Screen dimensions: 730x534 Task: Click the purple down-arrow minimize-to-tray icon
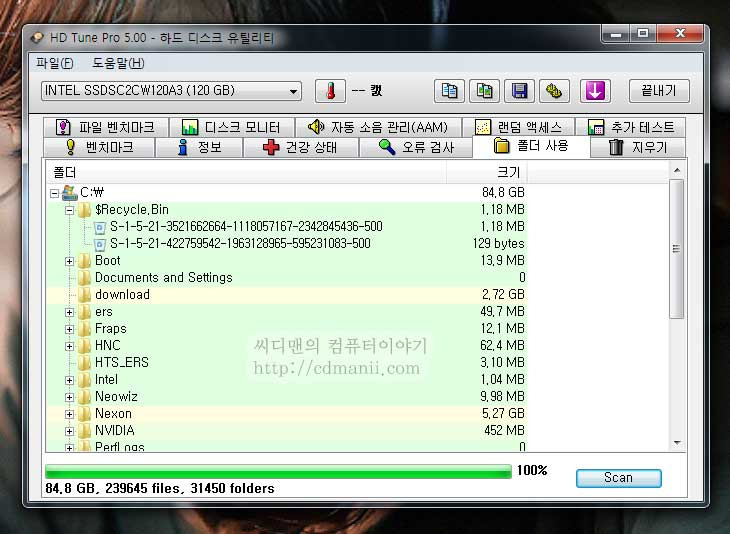pos(595,91)
